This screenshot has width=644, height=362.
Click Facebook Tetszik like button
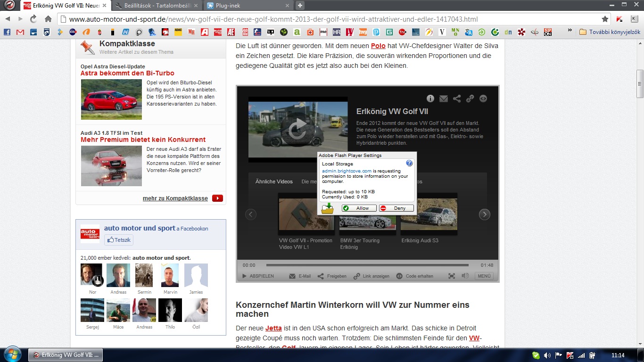click(x=119, y=240)
